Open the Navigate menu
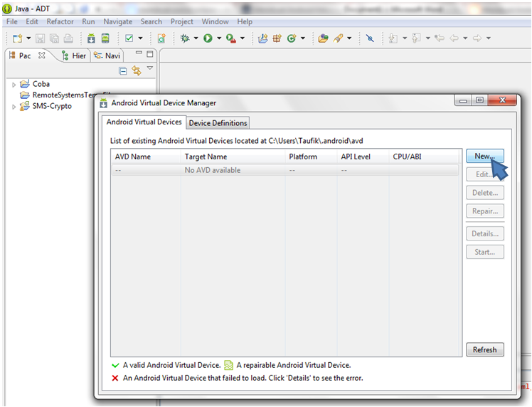 (118, 22)
